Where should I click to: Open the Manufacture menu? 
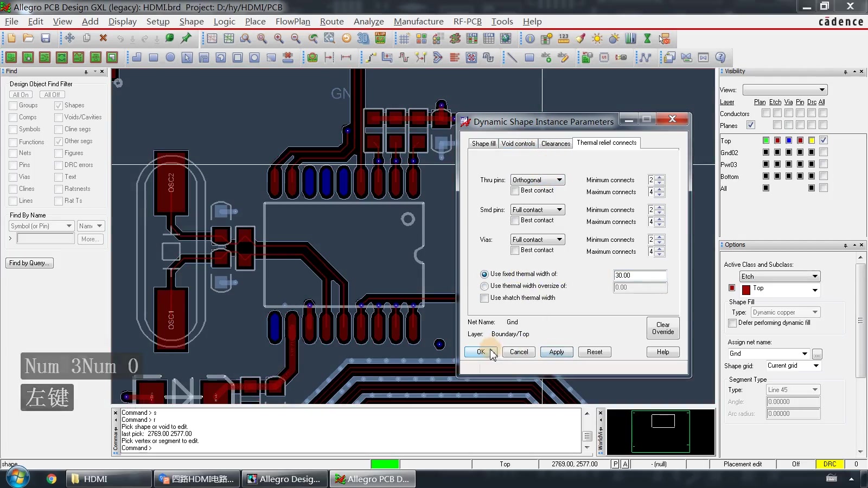coord(418,22)
